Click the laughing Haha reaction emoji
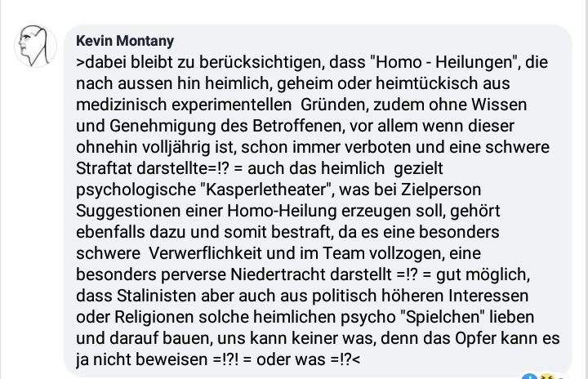 546,377
